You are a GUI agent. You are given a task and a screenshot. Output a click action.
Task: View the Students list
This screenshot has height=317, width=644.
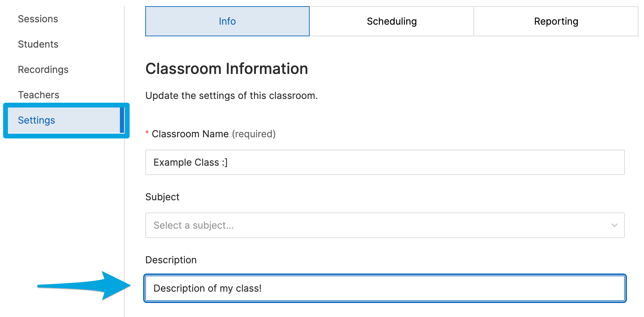38,44
